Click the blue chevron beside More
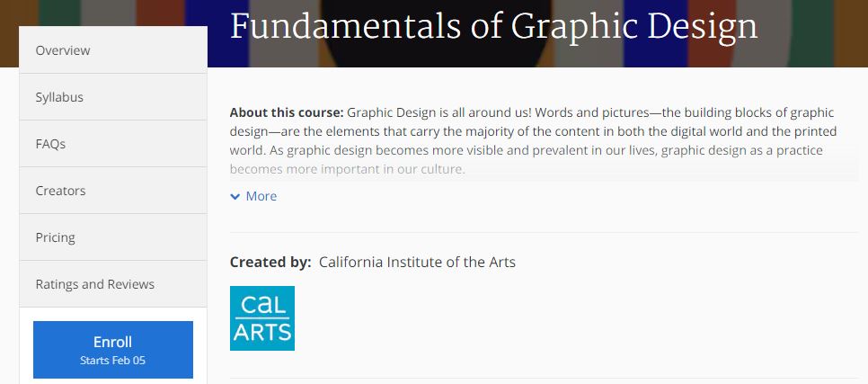Image resolution: width=868 pixels, height=384 pixels. pos(235,197)
